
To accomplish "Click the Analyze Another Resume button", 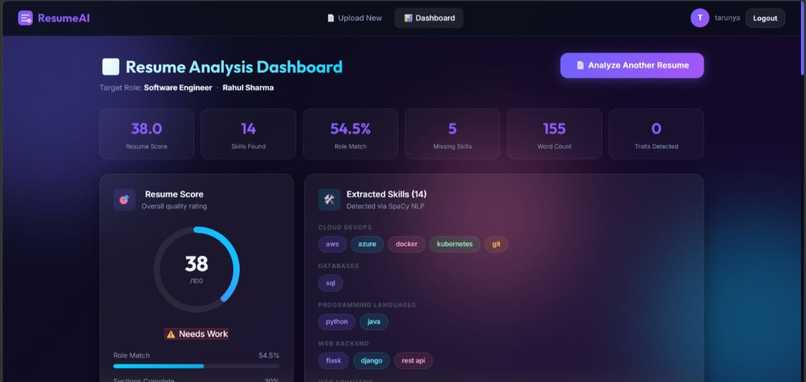I will pyautogui.click(x=632, y=65).
